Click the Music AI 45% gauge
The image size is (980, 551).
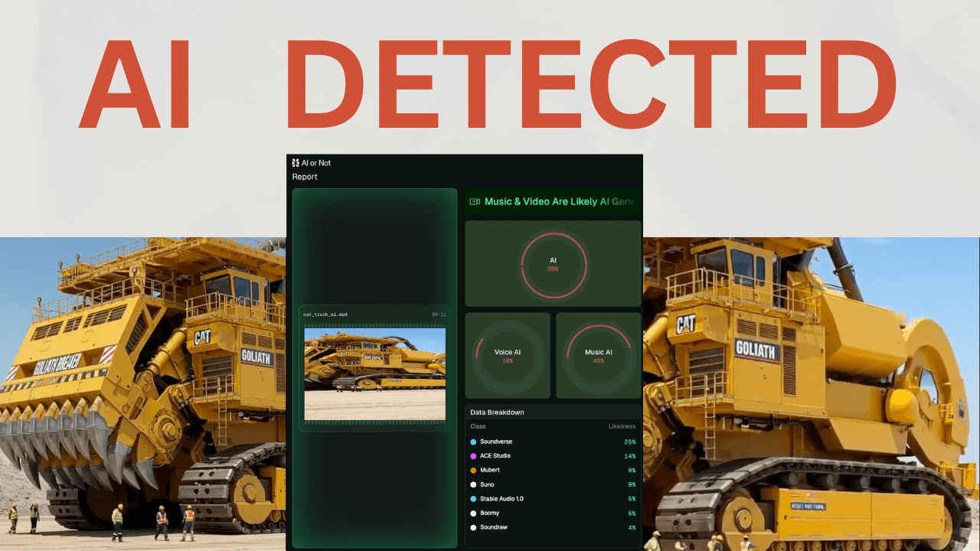click(x=598, y=355)
